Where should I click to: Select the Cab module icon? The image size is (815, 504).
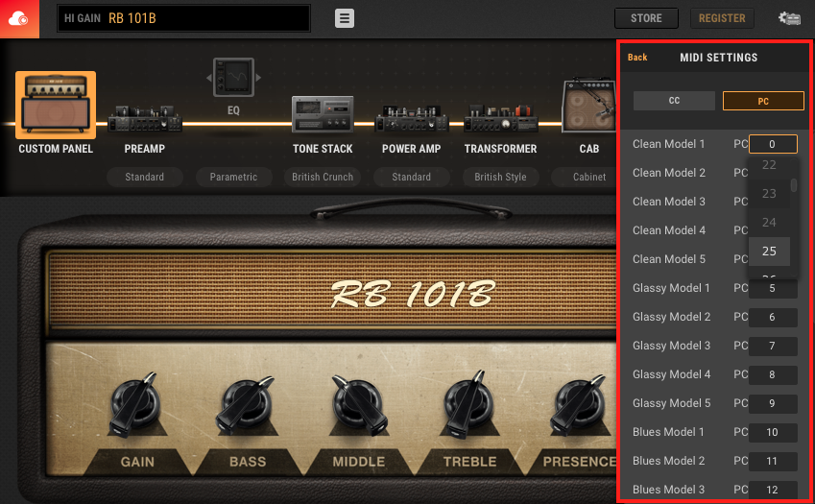[x=588, y=105]
